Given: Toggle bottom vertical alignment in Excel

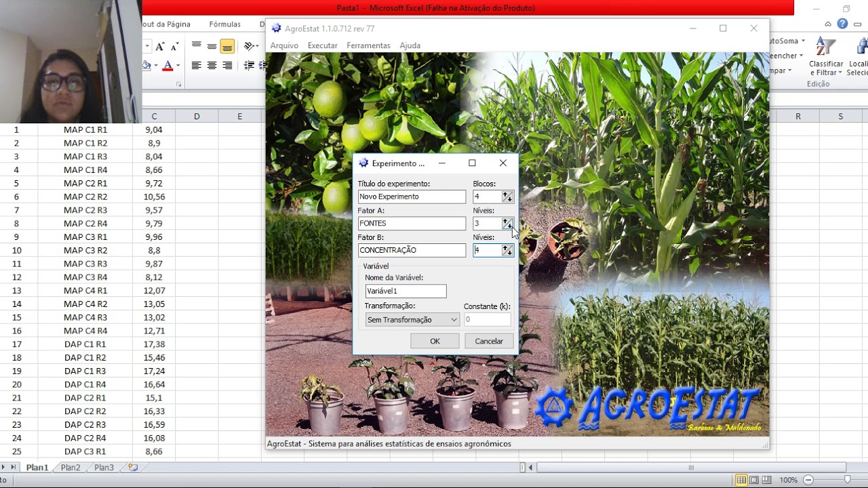Looking at the screenshot, I should [x=227, y=46].
